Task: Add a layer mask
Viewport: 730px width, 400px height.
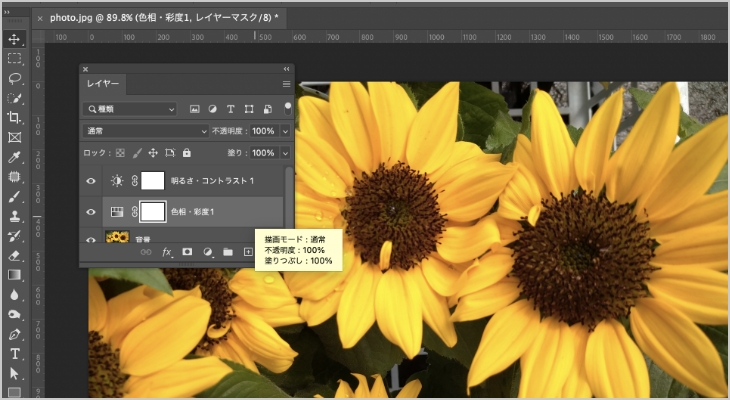Action: pyautogui.click(x=187, y=252)
